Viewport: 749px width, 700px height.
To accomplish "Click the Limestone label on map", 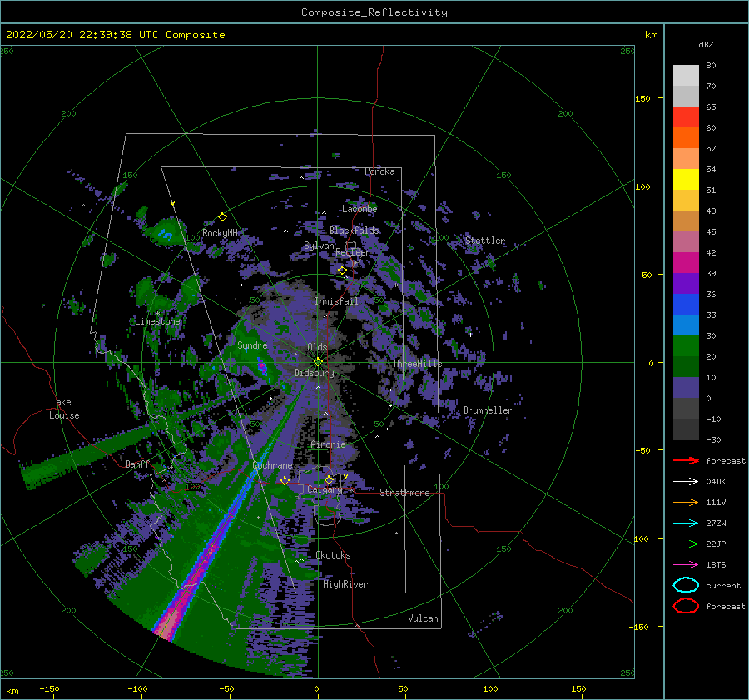I will pos(157,321).
